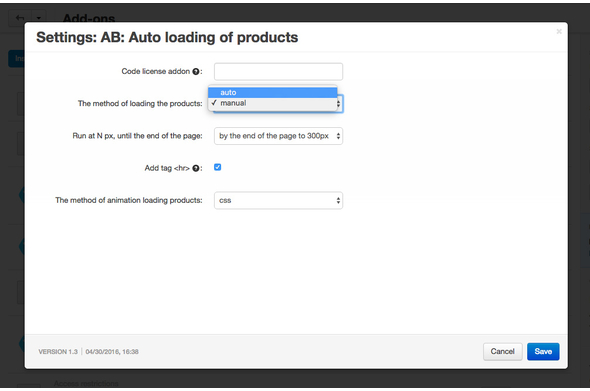Click the Code license addon input field
The image size is (590, 391).
pyautogui.click(x=278, y=72)
